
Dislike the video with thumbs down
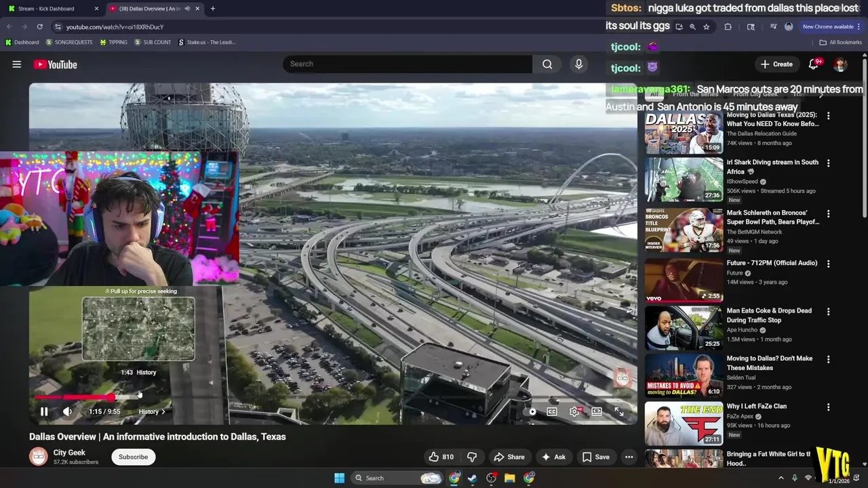[472, 457]
